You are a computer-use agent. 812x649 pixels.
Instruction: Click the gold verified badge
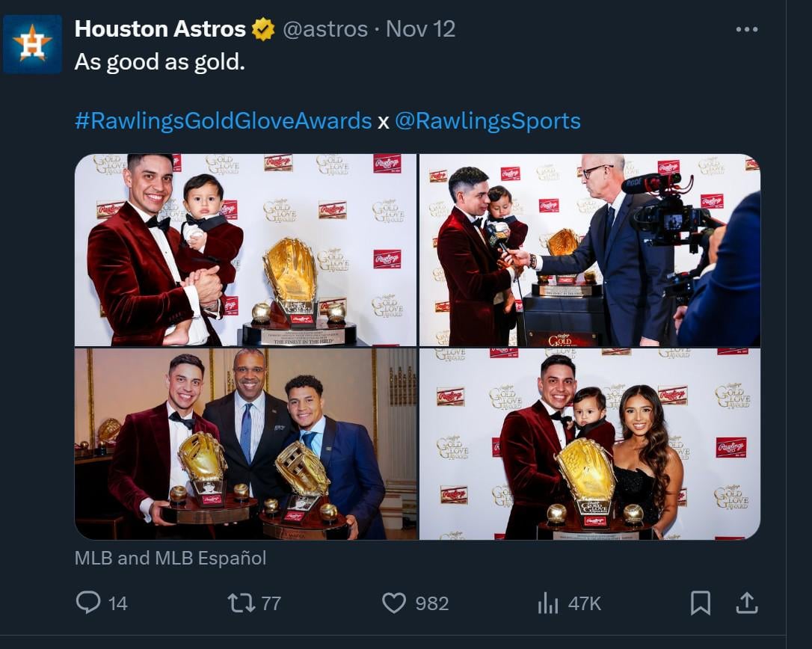point(263,29)
